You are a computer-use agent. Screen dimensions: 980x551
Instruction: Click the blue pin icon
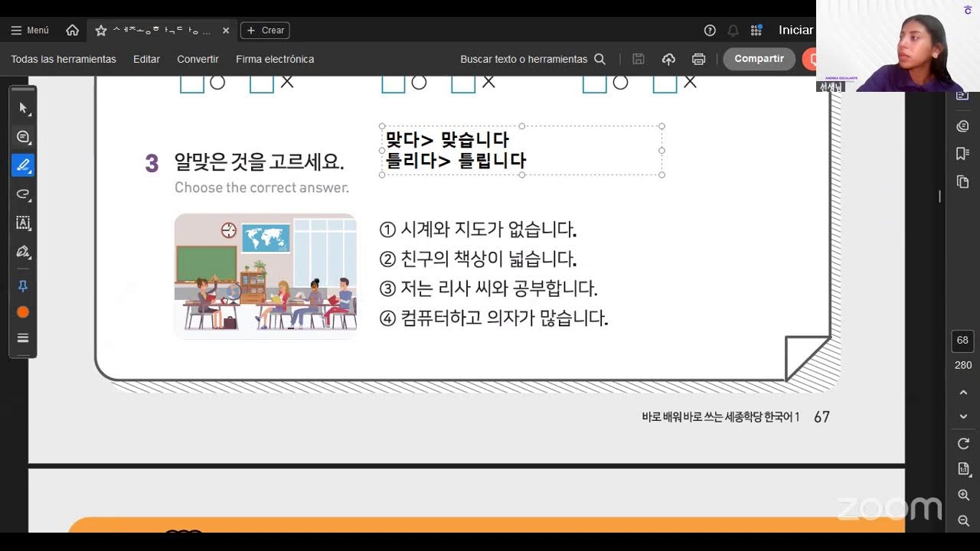click(x=23, y=285)
